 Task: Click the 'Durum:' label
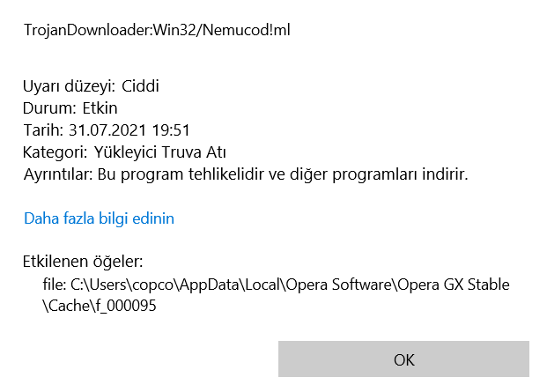[x=52, y=108]
